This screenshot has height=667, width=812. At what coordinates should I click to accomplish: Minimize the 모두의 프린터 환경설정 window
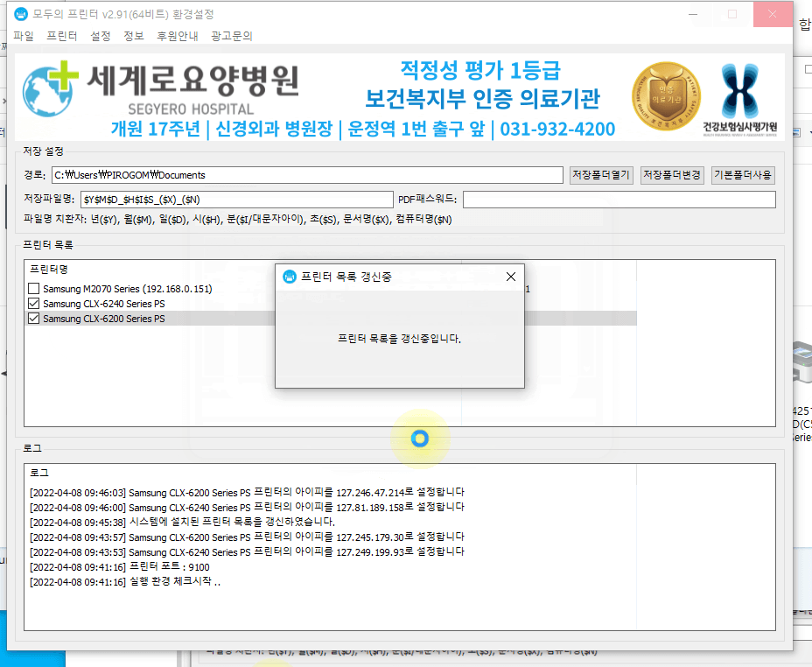[x=693, y=14]
